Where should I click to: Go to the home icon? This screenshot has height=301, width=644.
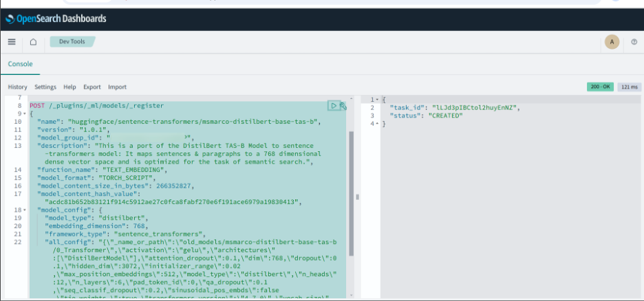click(33, 42)
